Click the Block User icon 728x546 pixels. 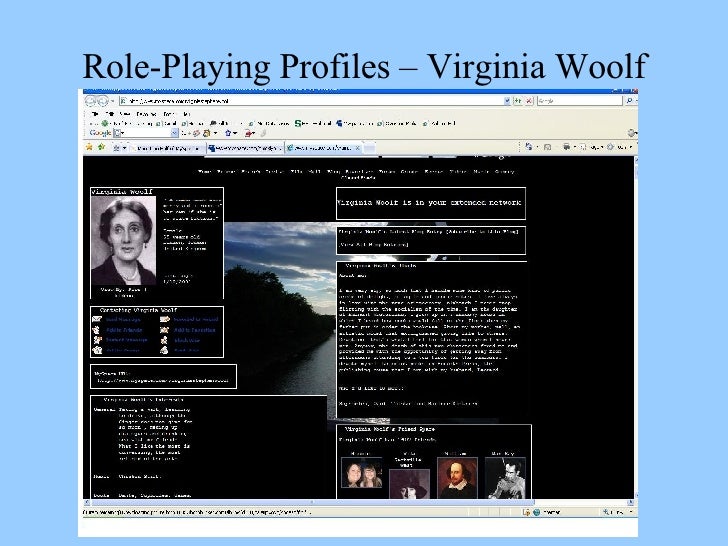point(166,340)
